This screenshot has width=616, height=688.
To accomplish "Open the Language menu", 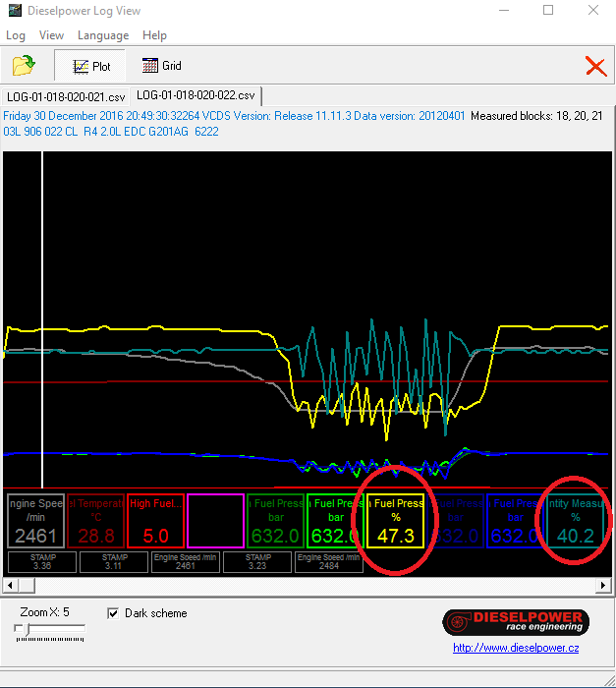I will [x=103, y=35].
